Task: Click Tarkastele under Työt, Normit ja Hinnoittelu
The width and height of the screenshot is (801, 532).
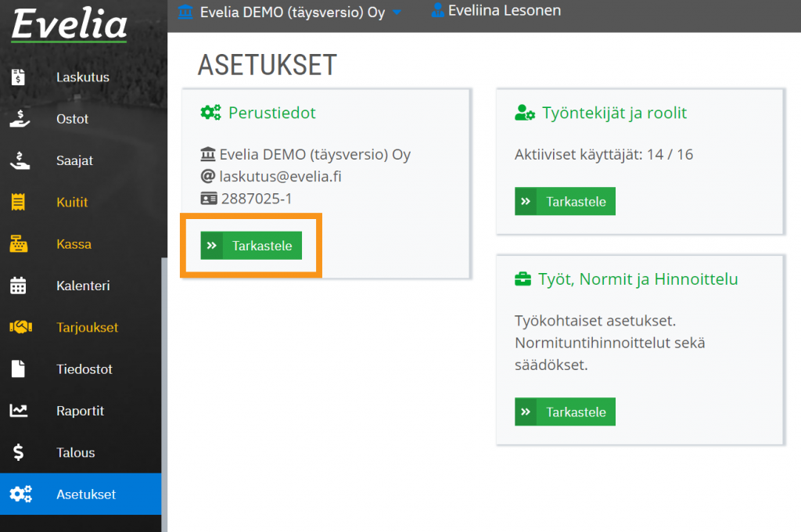Action: pos(565,412)
